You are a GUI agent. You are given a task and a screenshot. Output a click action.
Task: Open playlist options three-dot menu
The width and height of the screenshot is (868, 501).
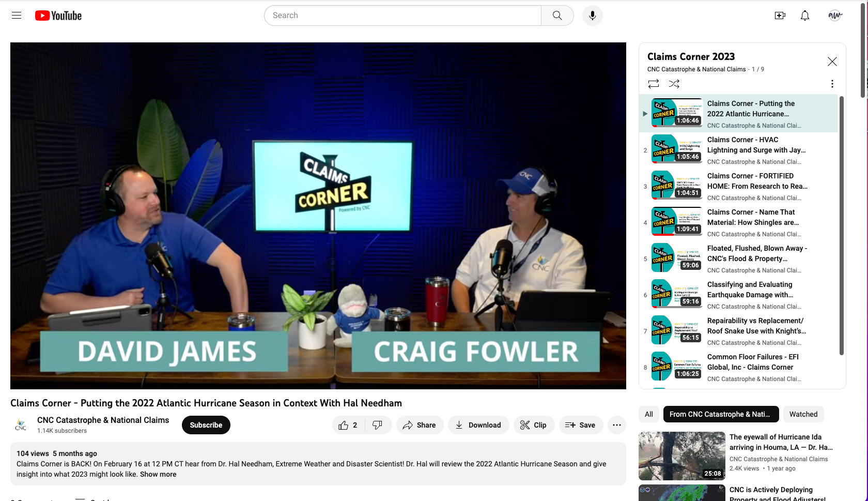(x=832, y=84)
